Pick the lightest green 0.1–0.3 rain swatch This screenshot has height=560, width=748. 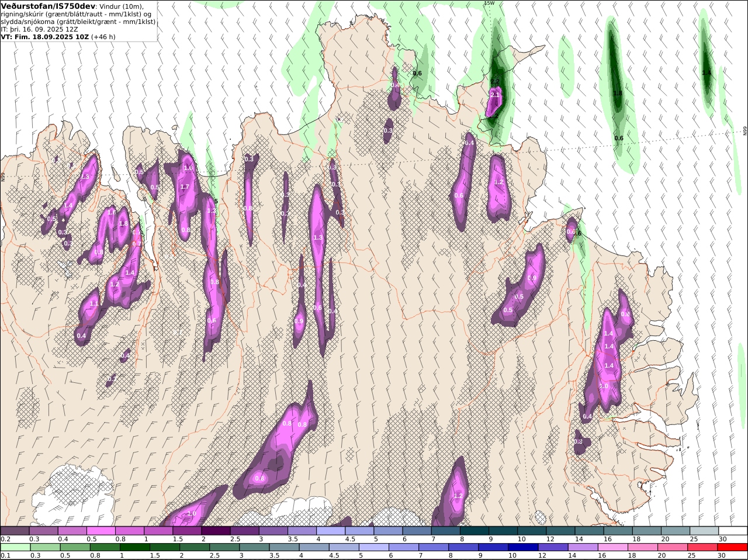15,547
